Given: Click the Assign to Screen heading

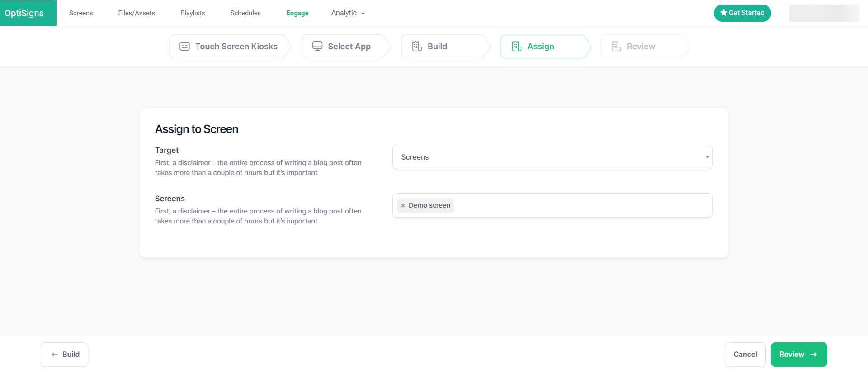Looking at the screenshot, I should coord(197,129).
